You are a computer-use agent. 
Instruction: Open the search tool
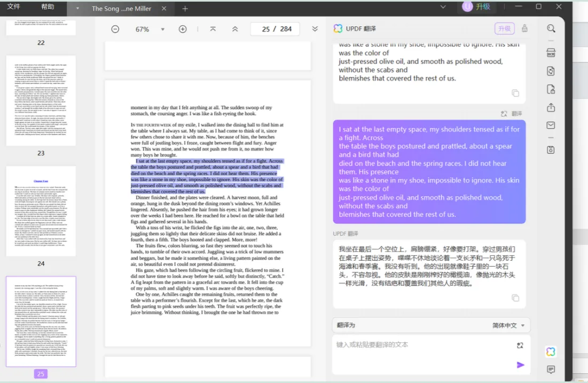pyautogui.click(x=551, y=28)
